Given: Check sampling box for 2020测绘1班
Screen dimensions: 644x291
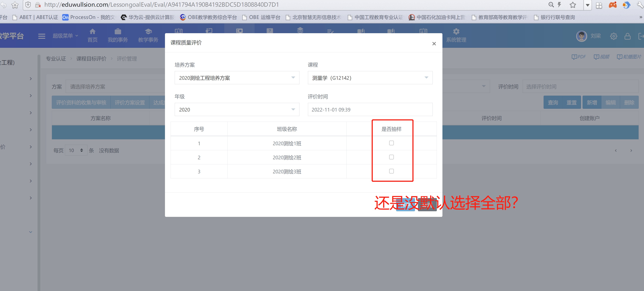Looking at the screenshot, I should [x=391, y=143].
